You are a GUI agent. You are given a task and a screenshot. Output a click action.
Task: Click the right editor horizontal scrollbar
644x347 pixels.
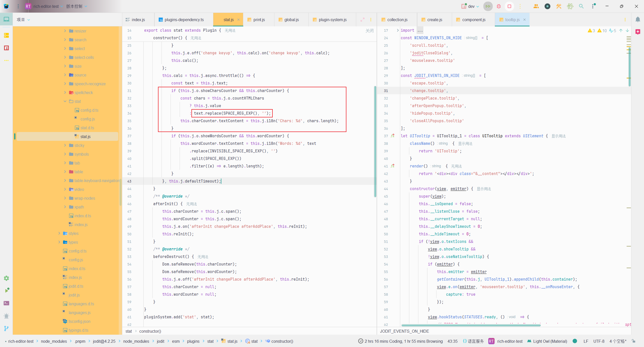(471, 325)
